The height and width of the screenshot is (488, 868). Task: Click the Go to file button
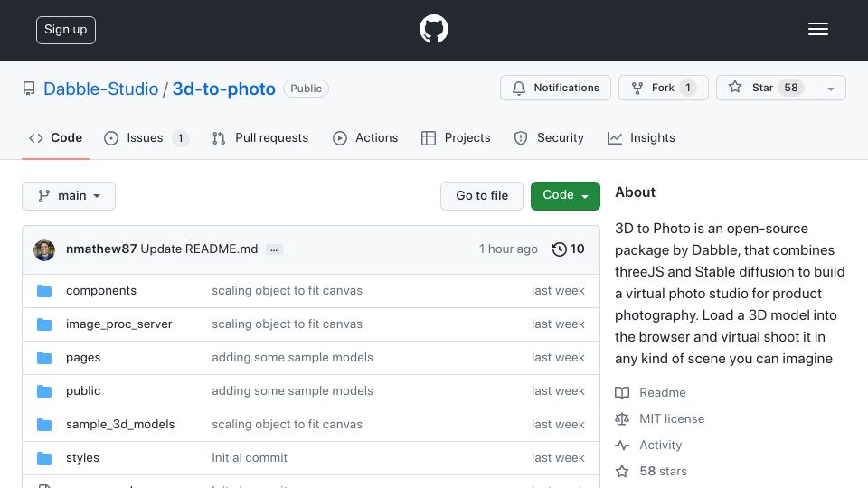click(482, 196)
